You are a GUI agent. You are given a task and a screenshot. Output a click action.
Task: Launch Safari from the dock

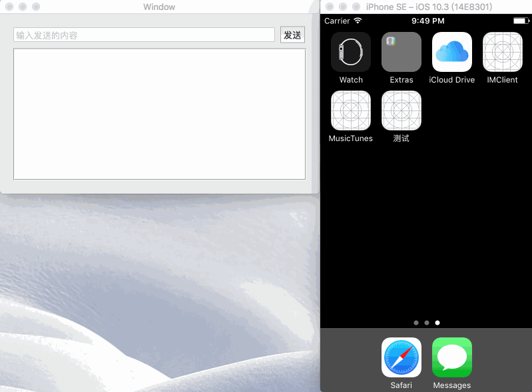coord(401,357)
